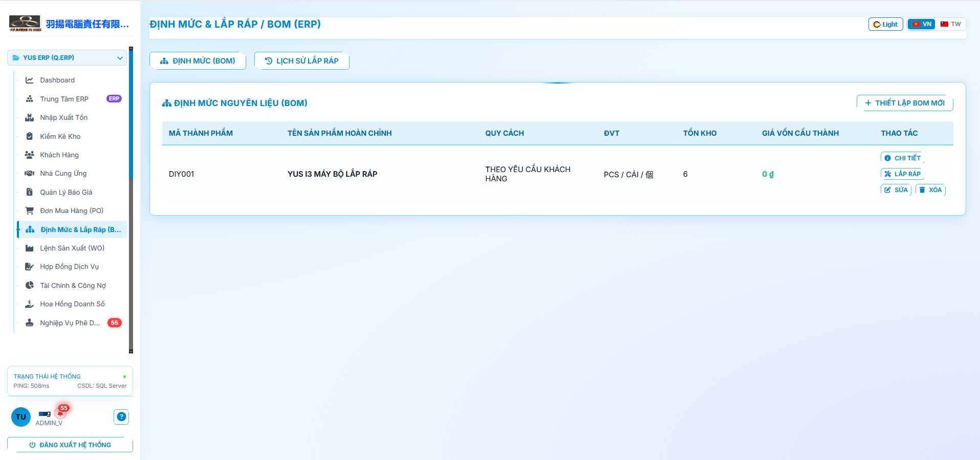Click the Đơn Mua Hàng cart icon
The width and height of the screenshot is (980, 460).
click(x=30, y=211)
